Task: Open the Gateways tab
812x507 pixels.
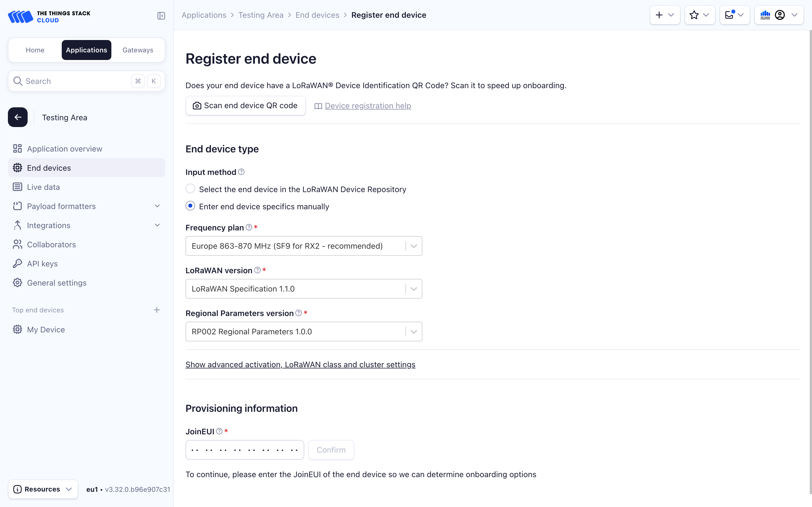Action: pos(138,50)
